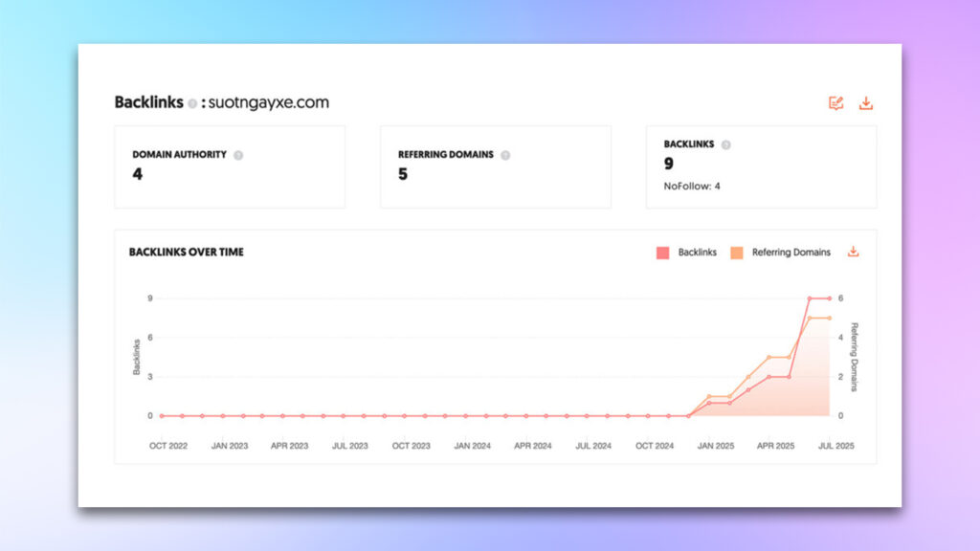The height and width of the screenshot is (551, 980).
Task: Click the APR 2024 axis label
Action: [x=532, y=446]
